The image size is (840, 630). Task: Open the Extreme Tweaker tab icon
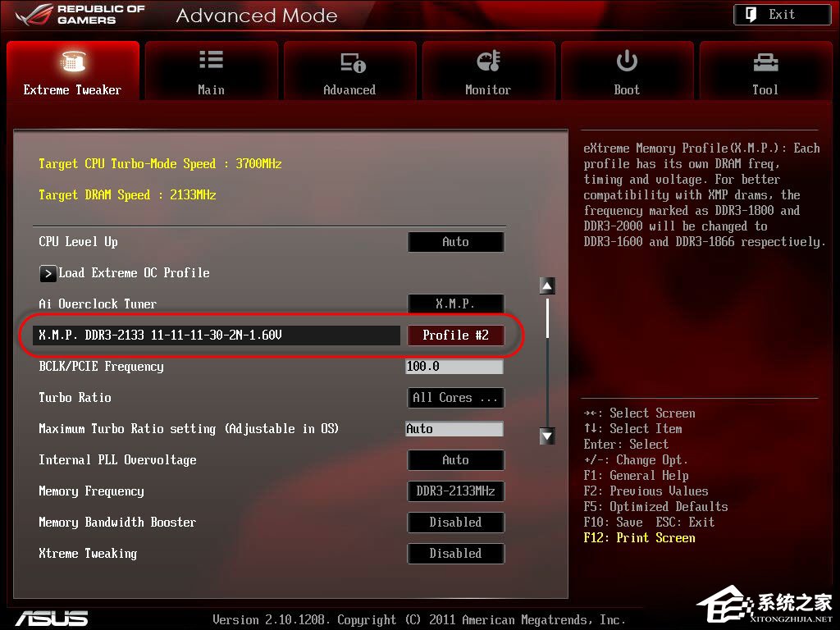pos(73,61)
